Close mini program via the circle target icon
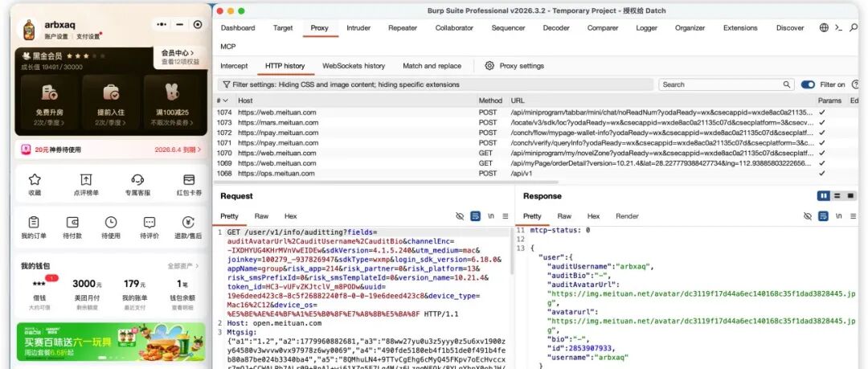 198,24
